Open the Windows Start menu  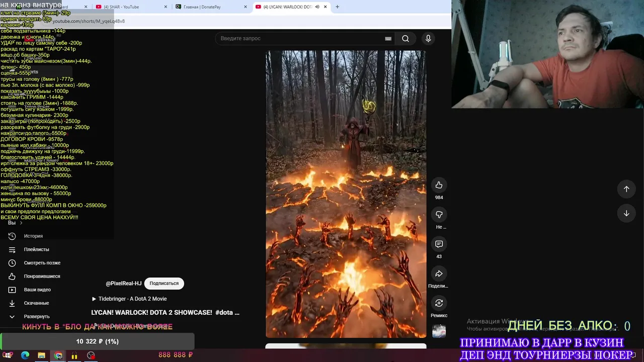8,355
